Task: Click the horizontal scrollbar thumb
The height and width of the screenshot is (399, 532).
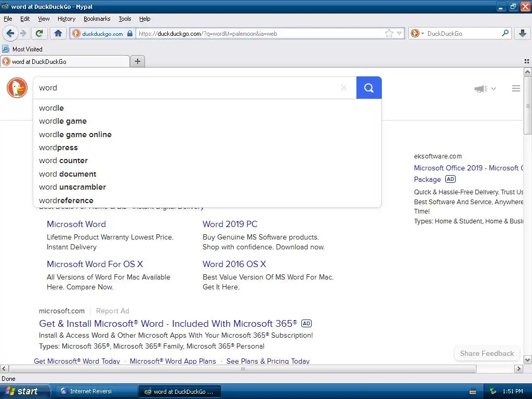Action: click(x=243, y=368)
